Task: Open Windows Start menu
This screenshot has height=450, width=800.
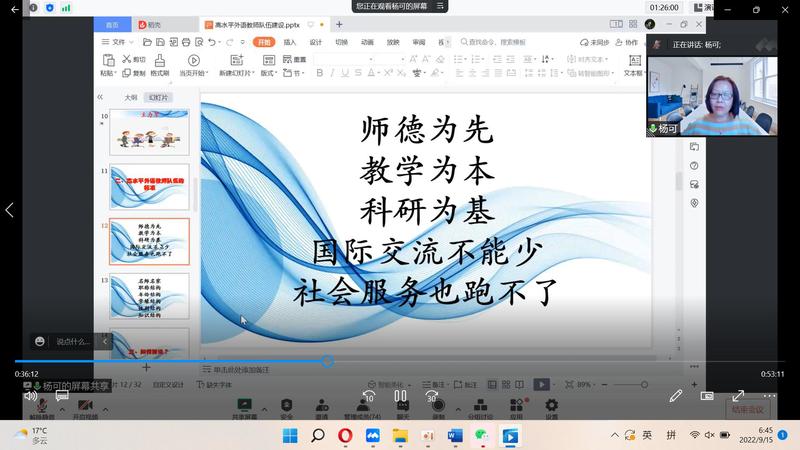Action: (290, 436)
